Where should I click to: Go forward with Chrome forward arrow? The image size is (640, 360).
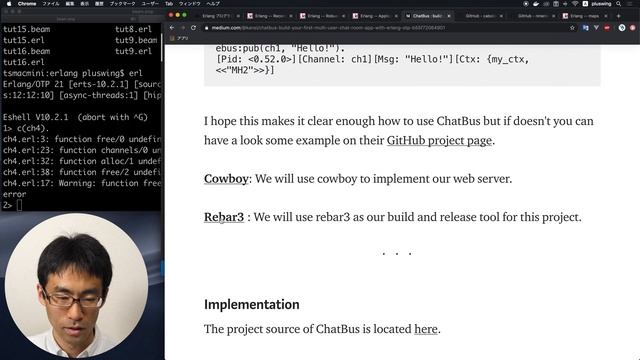coord(182,28)
